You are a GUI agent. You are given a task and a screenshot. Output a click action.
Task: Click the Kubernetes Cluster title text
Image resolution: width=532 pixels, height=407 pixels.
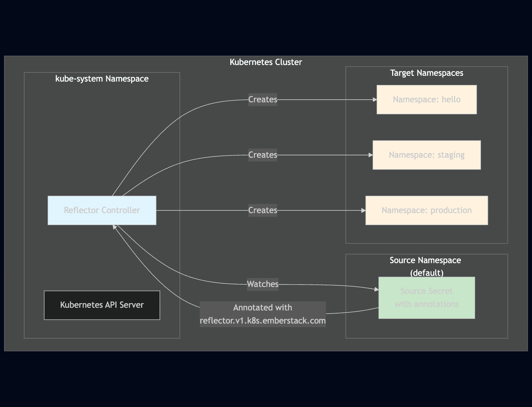[x=266, y=62]
